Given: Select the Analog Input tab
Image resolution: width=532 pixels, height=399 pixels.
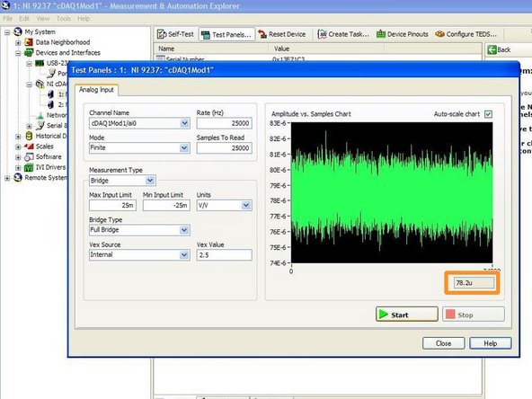Looking at the screenshot, I should point(96,90).
